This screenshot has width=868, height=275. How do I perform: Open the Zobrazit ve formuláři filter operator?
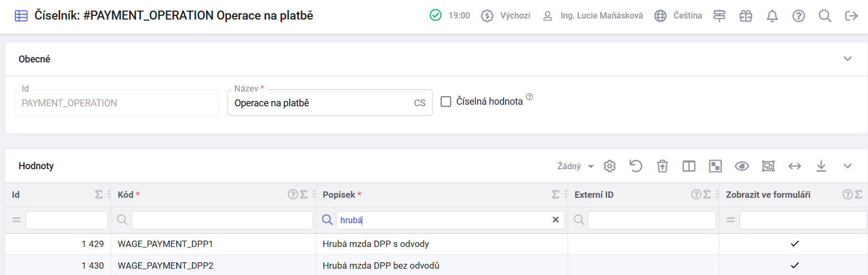(730, 220)
